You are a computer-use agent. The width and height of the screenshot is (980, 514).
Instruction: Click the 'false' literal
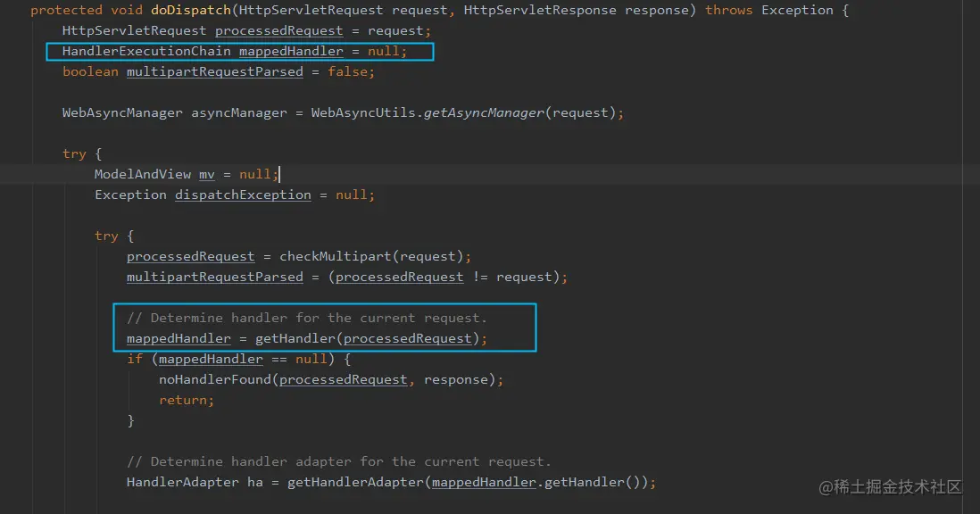tap(347, 71)
